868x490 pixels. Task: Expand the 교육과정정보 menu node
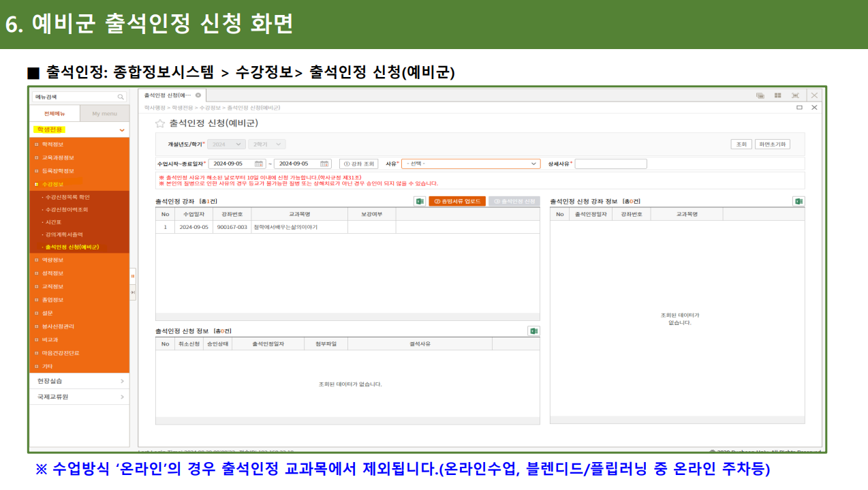pyautogui.click(x=37, y=157)
